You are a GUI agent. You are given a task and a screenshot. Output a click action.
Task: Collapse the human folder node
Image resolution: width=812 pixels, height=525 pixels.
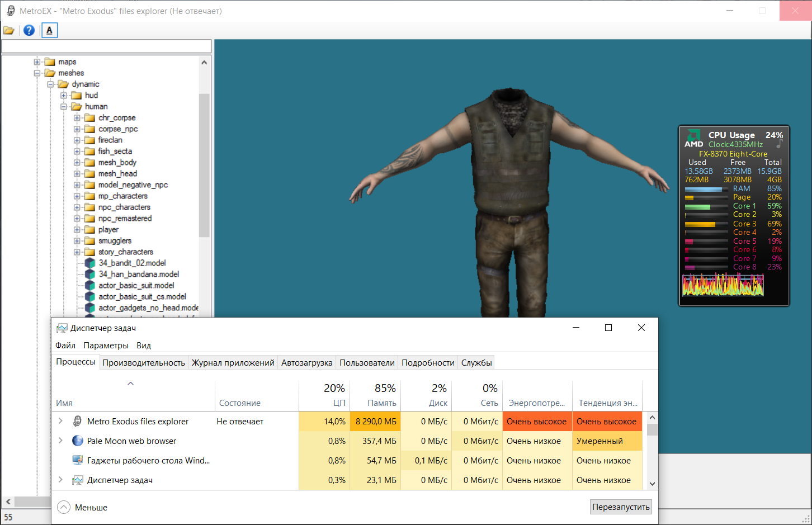[64, 106]
